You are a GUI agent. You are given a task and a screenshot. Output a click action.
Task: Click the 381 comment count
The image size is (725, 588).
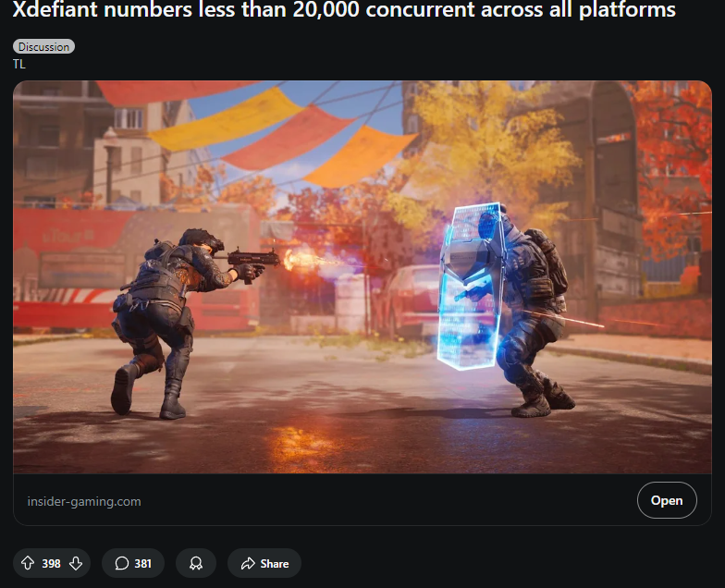coord(142,564)
